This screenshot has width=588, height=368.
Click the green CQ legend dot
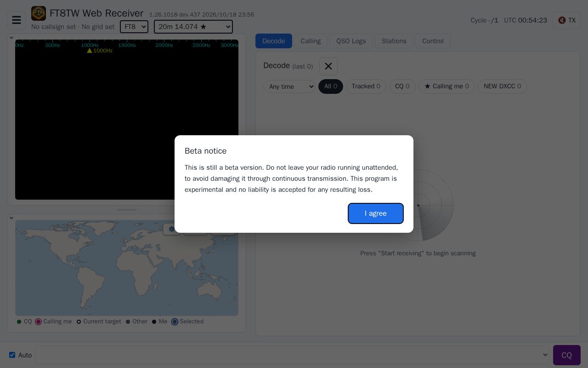pyautogui.click(x=19, y=322)
